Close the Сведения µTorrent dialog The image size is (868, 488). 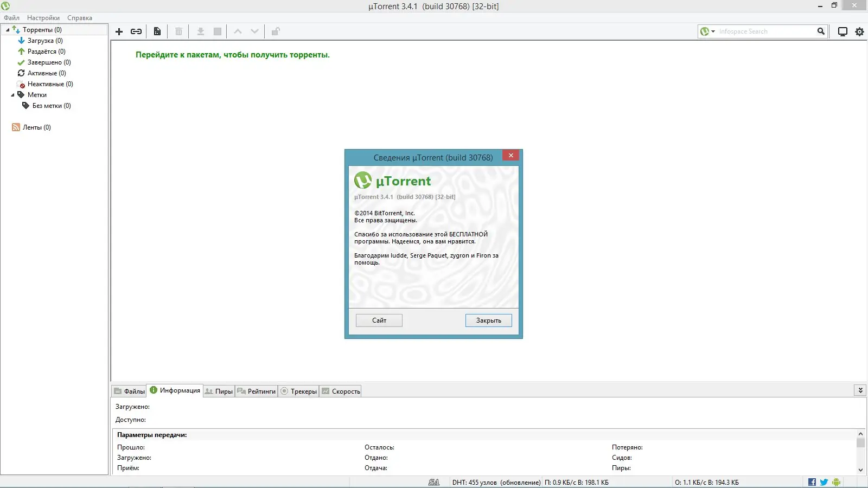[511, 156]
